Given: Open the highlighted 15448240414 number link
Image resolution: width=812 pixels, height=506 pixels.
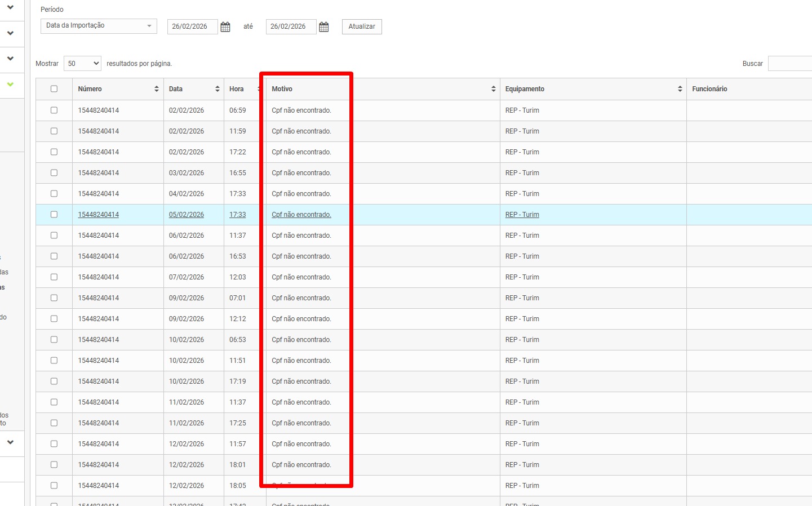Looking at the screenshot, I should pyautogui.click(x=99, y=215).
